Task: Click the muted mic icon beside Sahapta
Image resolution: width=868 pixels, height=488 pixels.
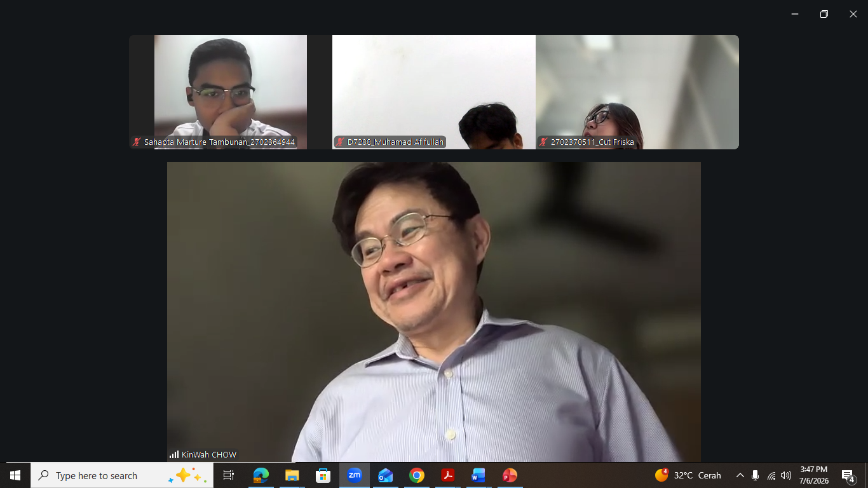Action: coord(136,142)
